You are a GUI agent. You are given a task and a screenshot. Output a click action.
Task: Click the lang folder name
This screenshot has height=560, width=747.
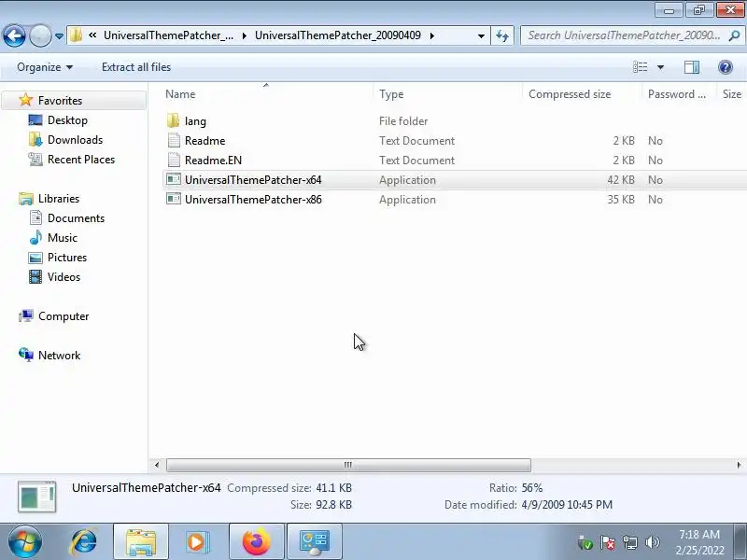(x=195, y=121)
